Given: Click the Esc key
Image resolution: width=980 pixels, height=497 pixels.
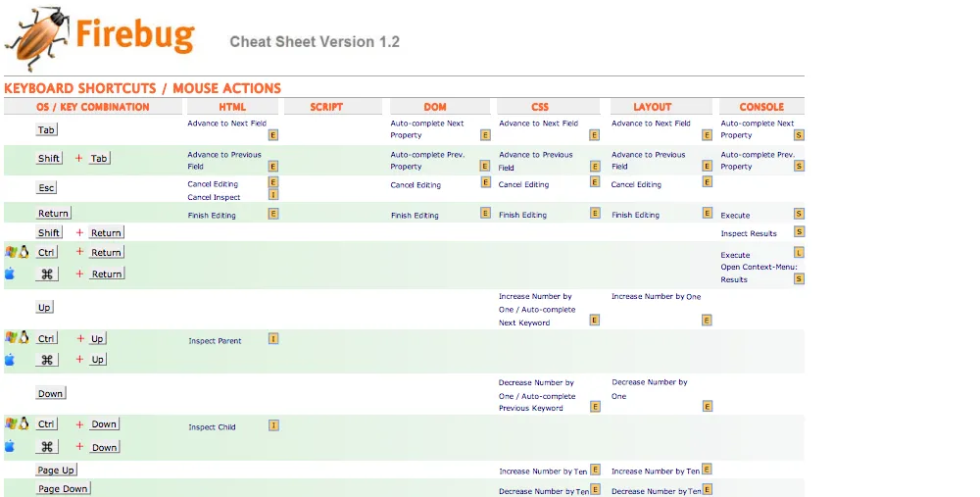Looking at the screenshot, I should [x=46, y=187].
